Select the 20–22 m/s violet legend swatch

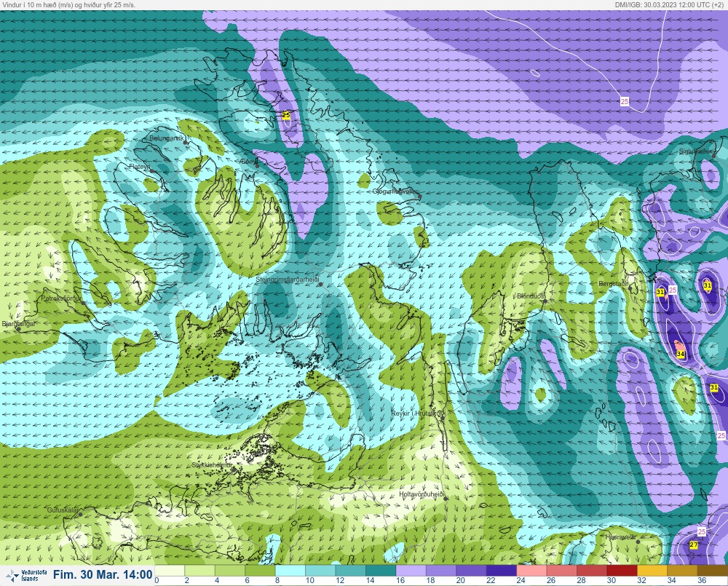click(x=471, y=570)
